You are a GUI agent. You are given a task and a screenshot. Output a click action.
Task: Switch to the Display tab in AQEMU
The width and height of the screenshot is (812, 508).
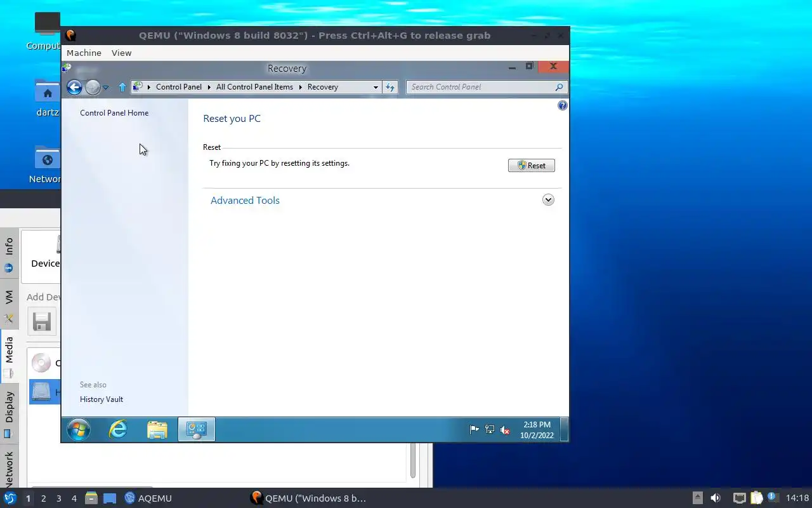tap(9, 413)
